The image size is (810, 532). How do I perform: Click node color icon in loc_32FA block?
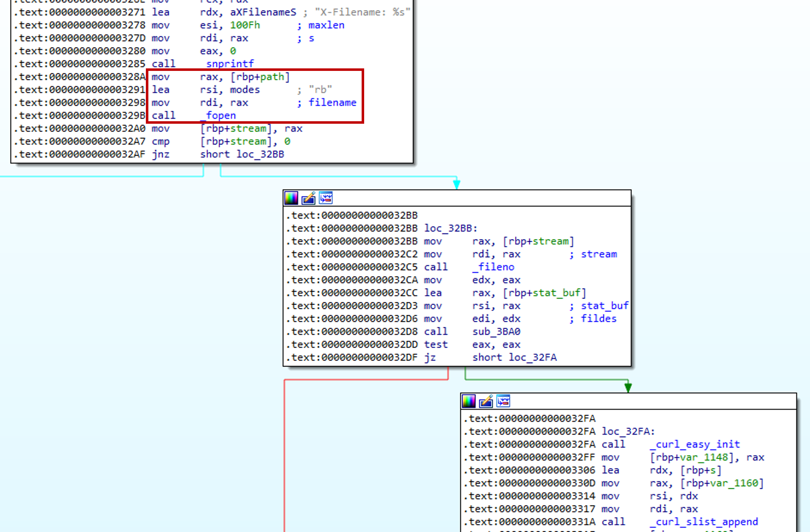coord(468,402)
